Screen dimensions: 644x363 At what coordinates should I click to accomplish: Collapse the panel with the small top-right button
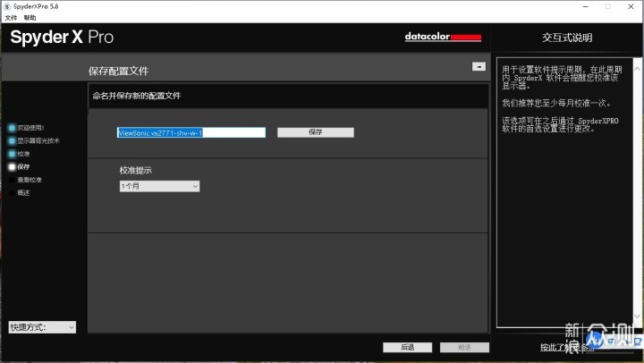(x=479, y=66)
